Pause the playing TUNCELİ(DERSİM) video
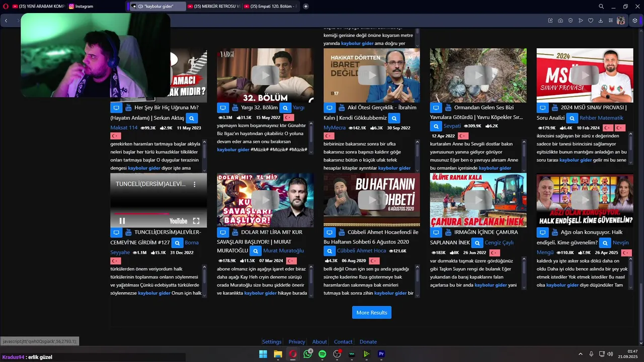This screenshot has width=644, height=362. pyautogui.click(x=122, y=221)
